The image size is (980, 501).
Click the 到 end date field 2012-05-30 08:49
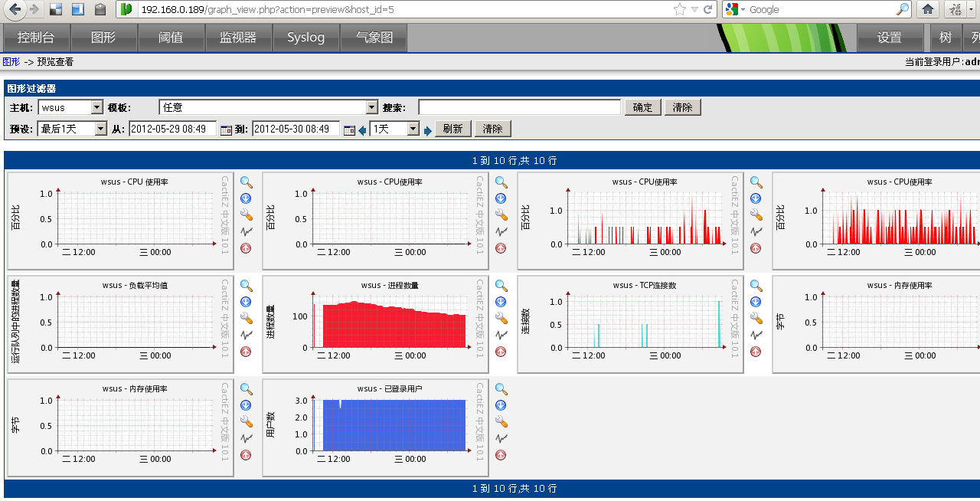click(296, 129)
